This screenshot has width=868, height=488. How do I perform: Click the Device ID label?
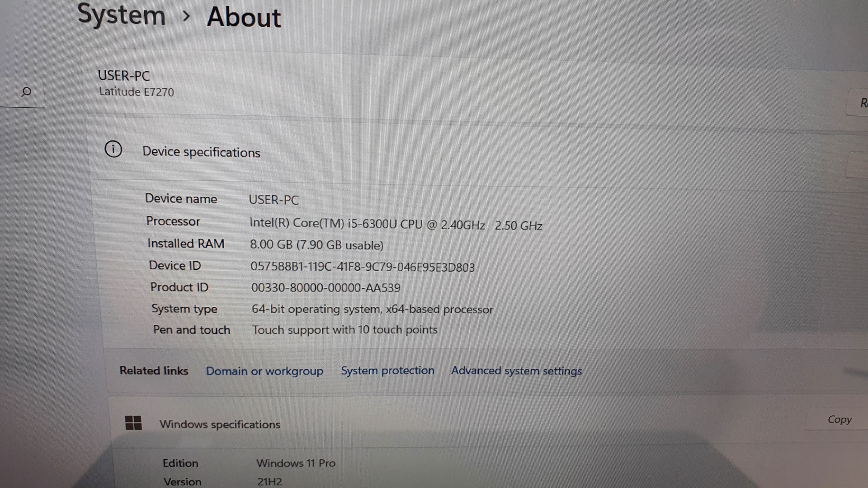(x=175, y=265)
